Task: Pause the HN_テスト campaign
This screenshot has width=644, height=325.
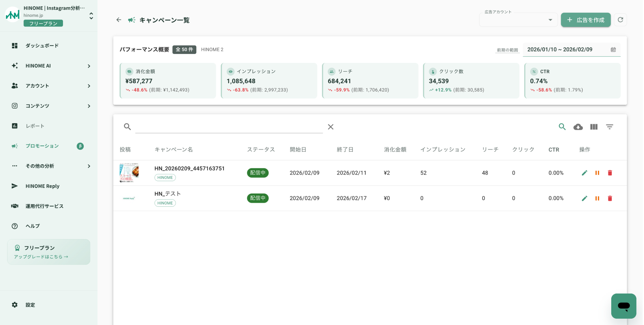Action: point(597,198)
